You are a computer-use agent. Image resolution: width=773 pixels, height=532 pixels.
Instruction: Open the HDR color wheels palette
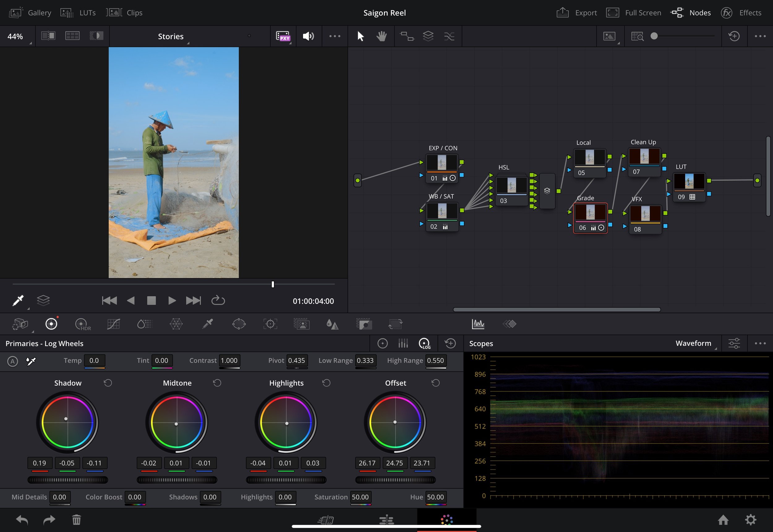(83, 324)
